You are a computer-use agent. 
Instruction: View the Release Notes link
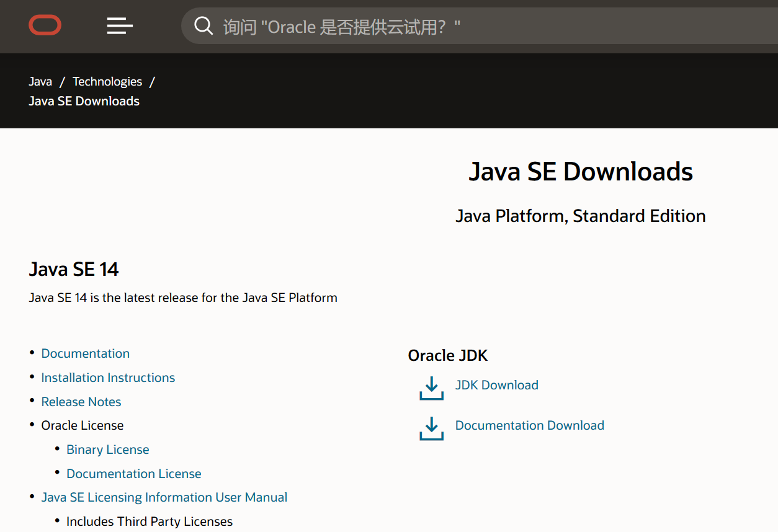81,402
